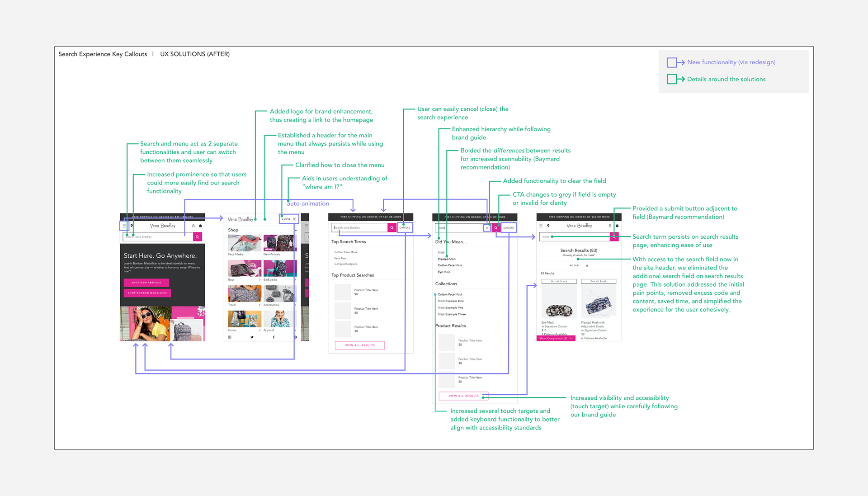Select Mask Example Two collection
Screen dimensions: 868x496
point(451,308)
